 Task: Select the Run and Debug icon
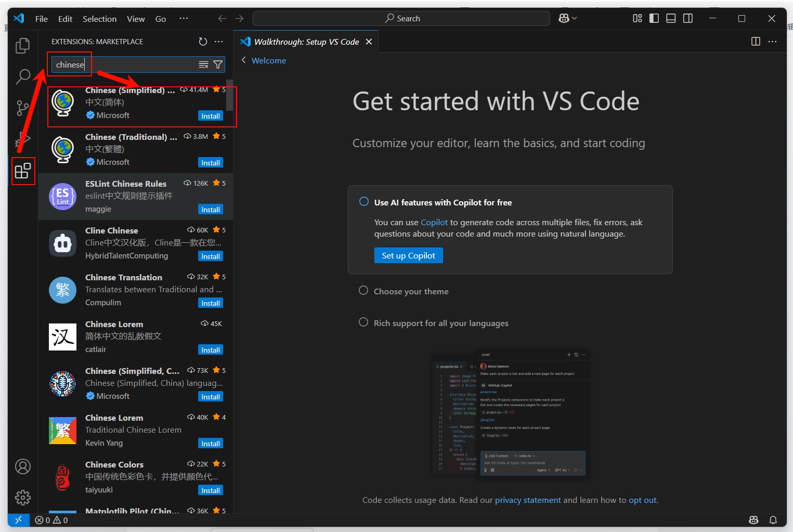(23, 139)
